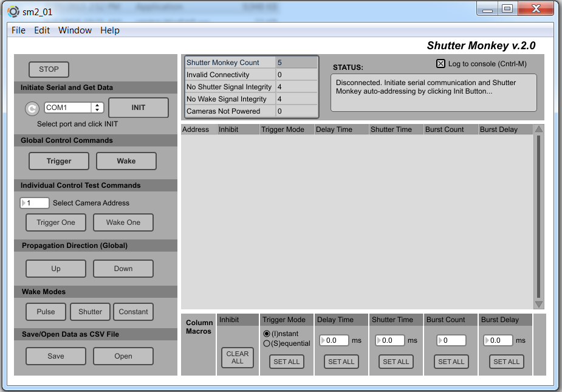Click the sm2_01 application icon in title bar
This screenshot has height=392, width=562.
point(13,12)
